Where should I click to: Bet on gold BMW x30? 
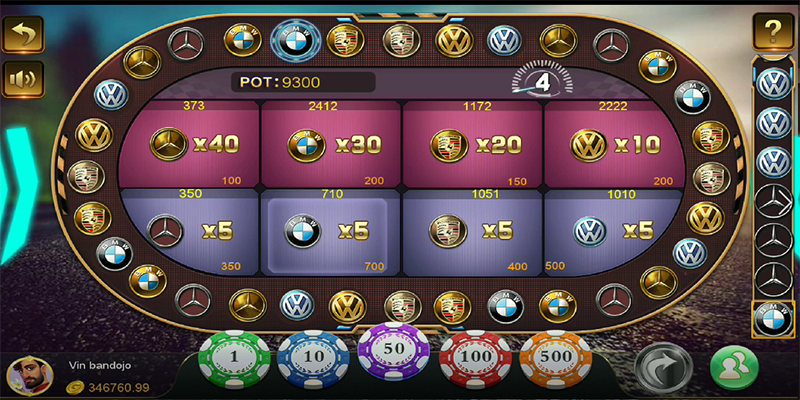click(x=331, y=144)
